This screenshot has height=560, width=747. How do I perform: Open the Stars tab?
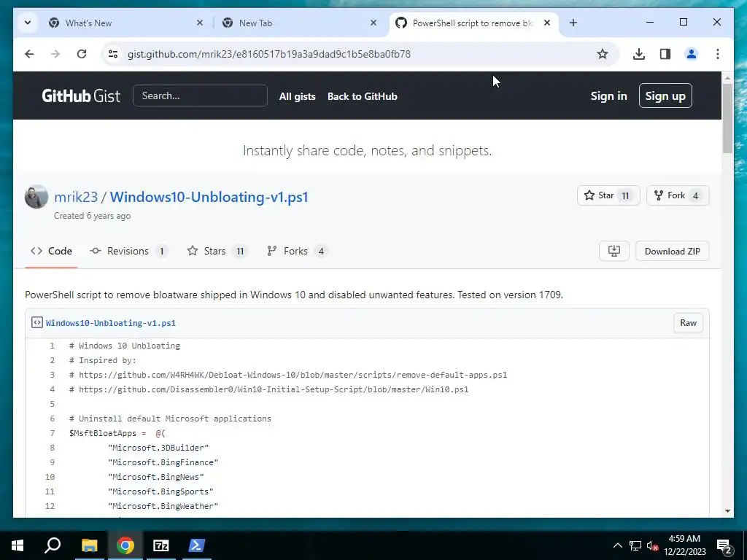pos(217,251)
